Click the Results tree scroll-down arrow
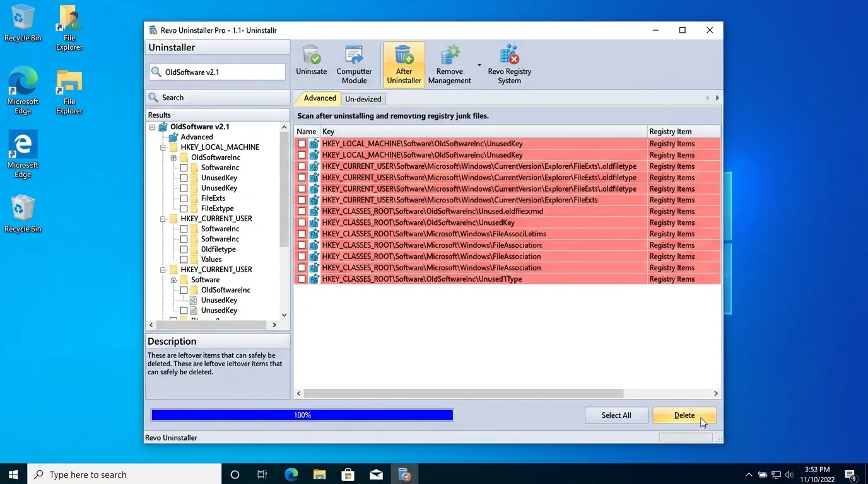The height and width of the screenshot is (484, 868). coord(284,315)
